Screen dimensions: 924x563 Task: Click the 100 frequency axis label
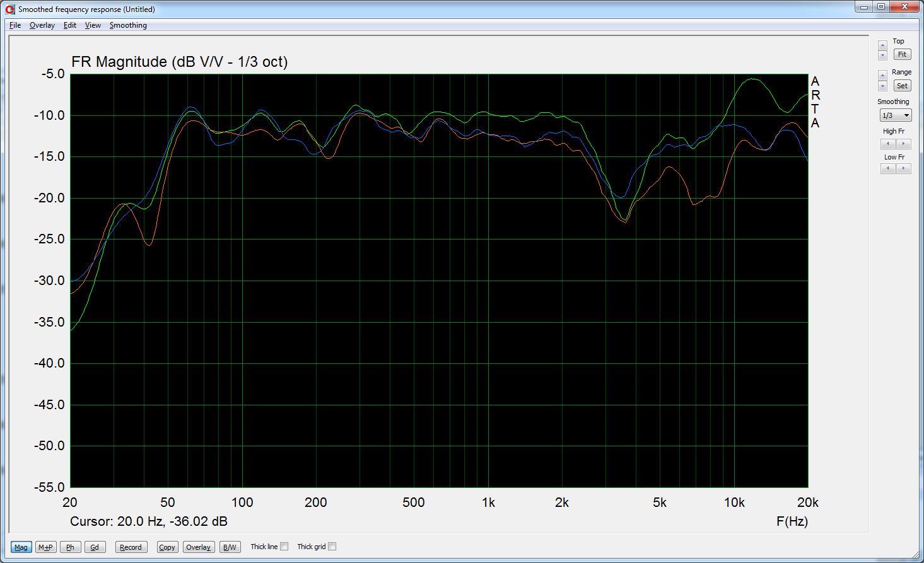click(242, 502)
